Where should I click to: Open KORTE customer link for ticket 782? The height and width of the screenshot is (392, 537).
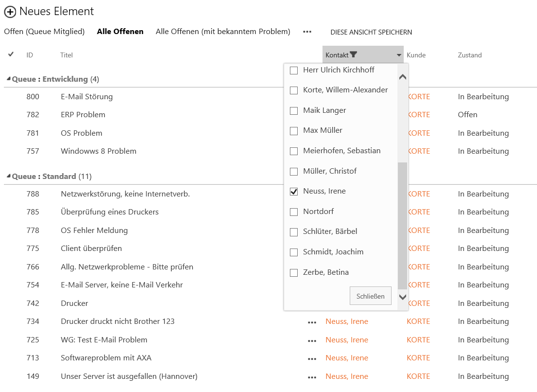(x=419, y=115)
